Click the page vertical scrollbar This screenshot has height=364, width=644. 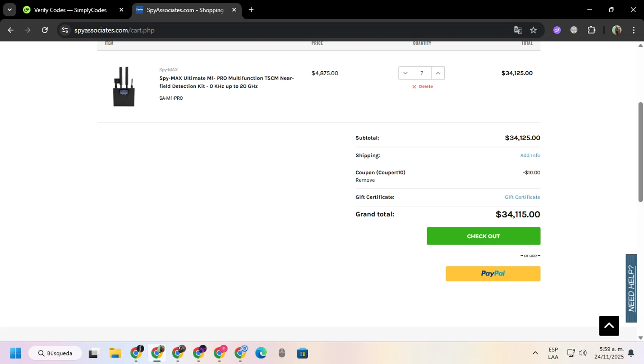[641, 152]
